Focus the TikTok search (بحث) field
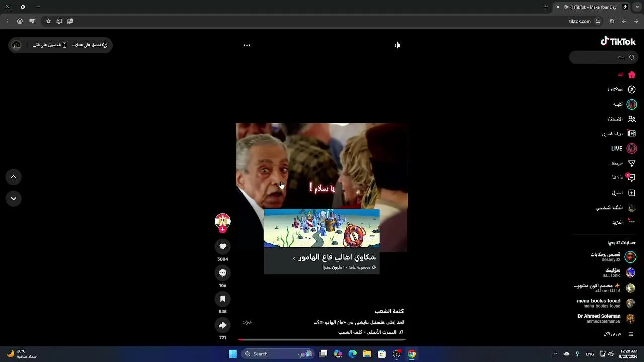644x362 pixels. 603,57
